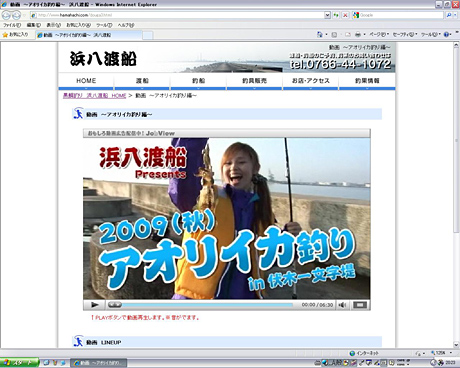Click the 浜八渡船 site logo
The image size is (460, 368).
coord(103,59)
